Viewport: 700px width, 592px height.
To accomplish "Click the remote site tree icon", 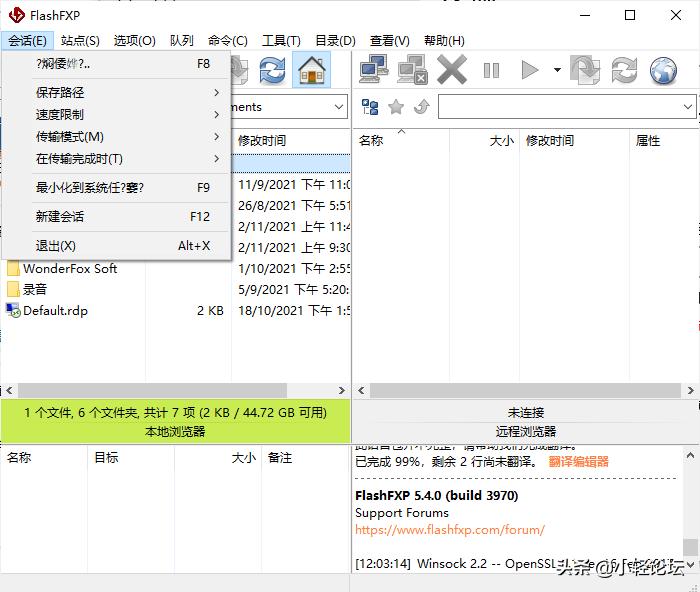I will click(x=370, y=107).
